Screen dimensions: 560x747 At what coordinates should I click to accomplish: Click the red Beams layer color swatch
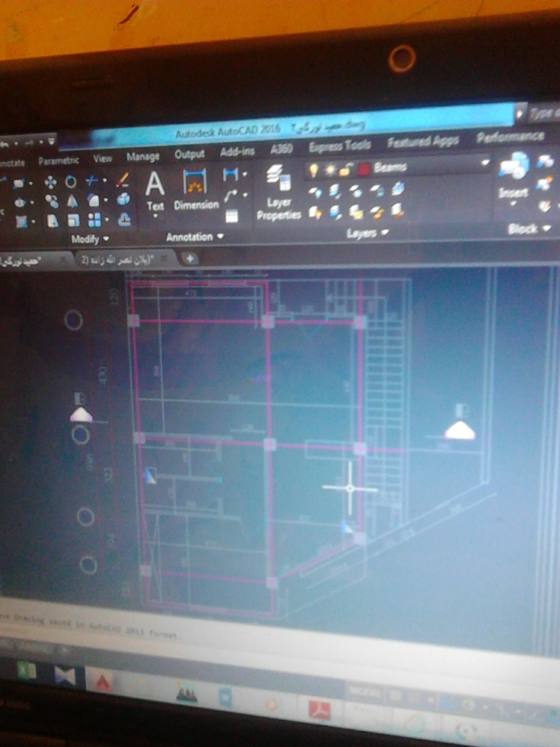[364, 169]
